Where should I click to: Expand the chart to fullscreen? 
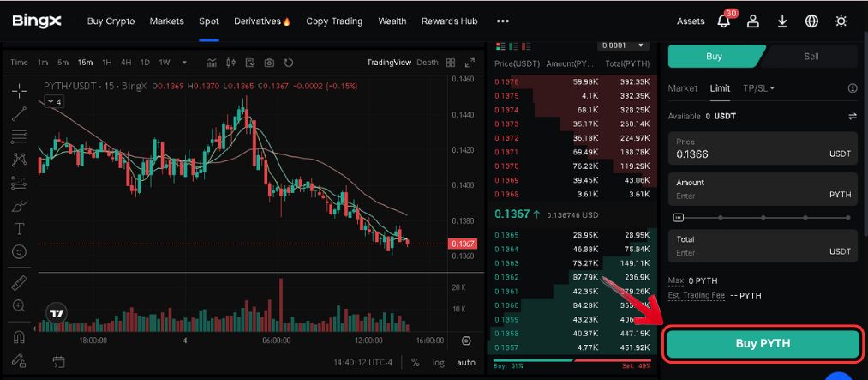point(470,63)
